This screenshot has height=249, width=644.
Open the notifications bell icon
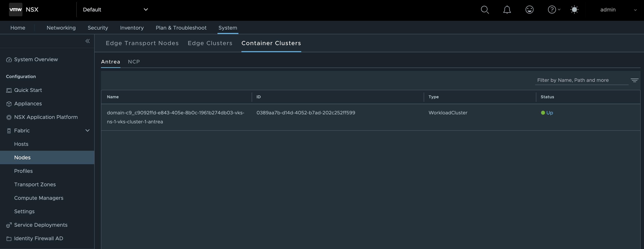[x=507, y=10]
